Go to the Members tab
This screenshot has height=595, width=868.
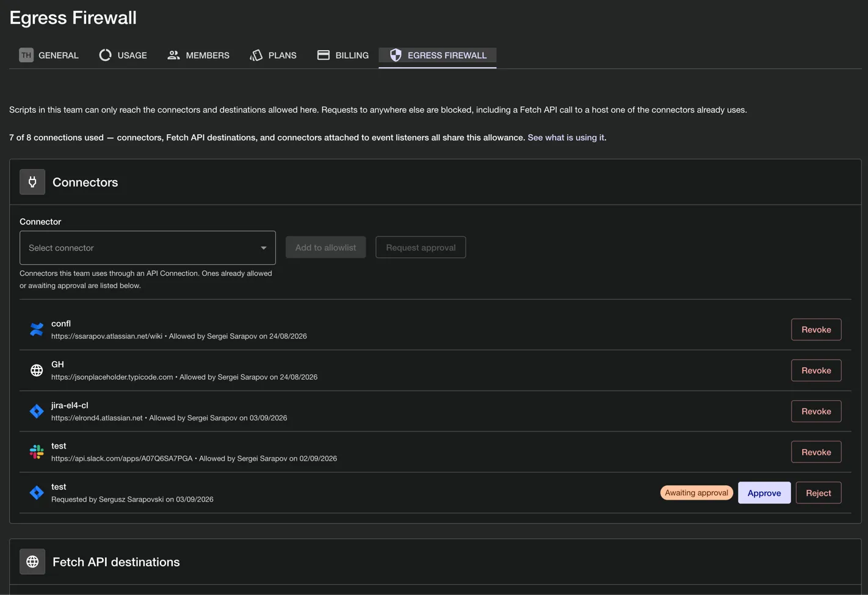pos(198,55)
